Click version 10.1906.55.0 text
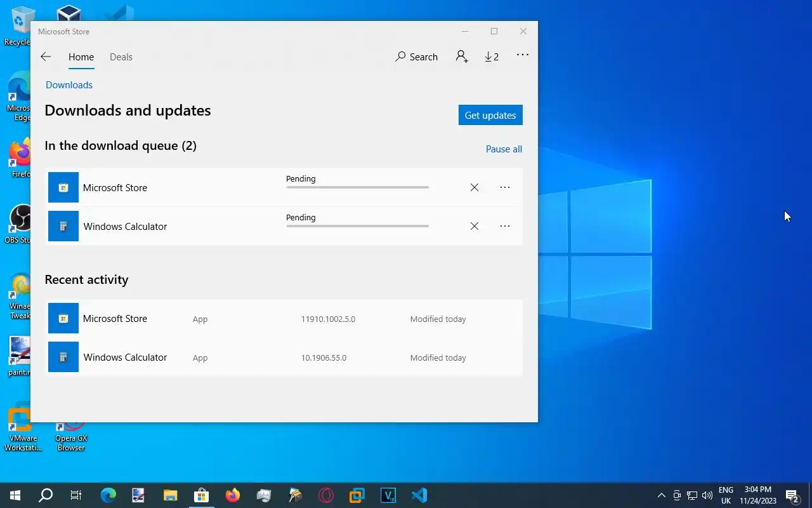812x508 pixels. [324, 358]
